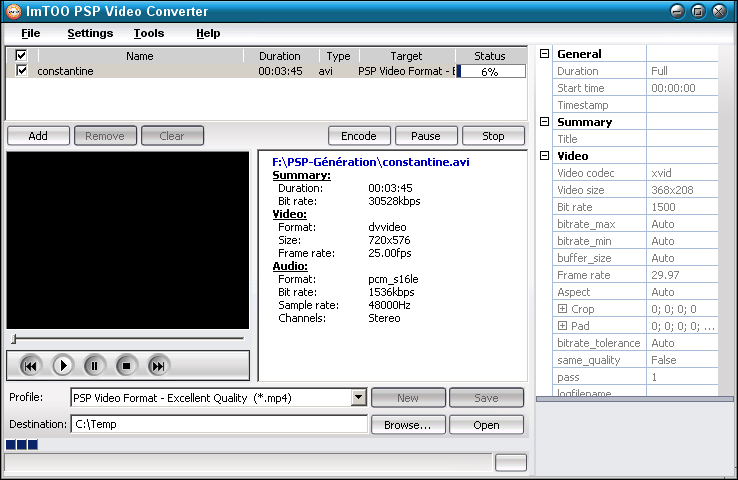Skip to next track in preview player

(x=158, y=366)
